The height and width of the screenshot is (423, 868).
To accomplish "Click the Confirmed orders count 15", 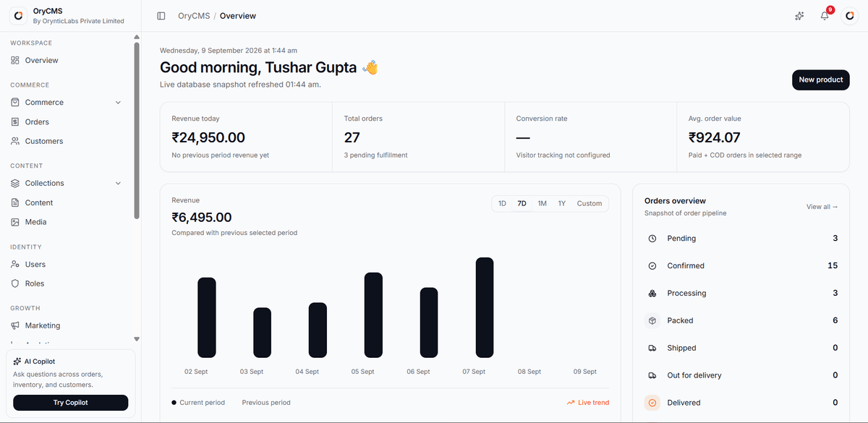I will point(833,266).
